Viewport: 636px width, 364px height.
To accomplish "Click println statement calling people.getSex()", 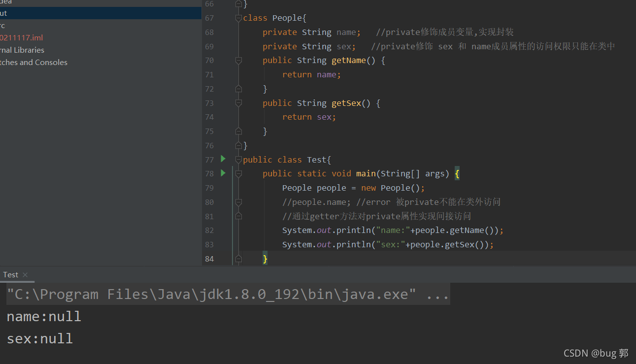I will tap(388, 244).
